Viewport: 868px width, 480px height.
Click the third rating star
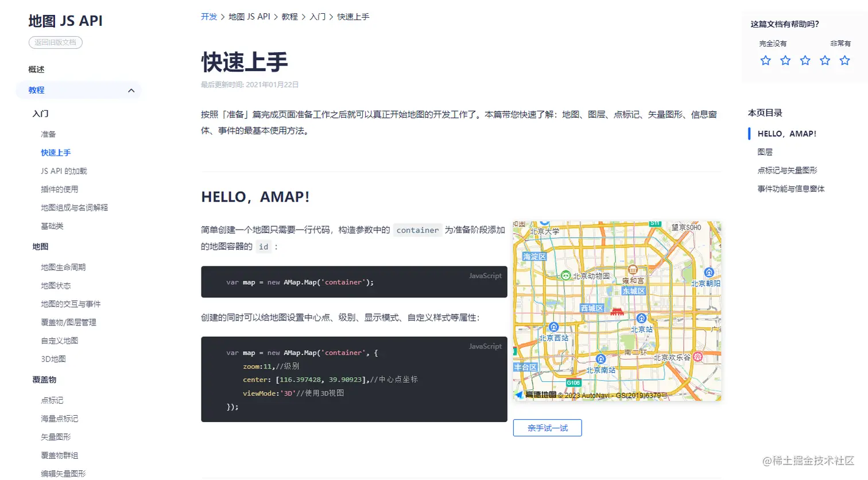click(805, 60)
